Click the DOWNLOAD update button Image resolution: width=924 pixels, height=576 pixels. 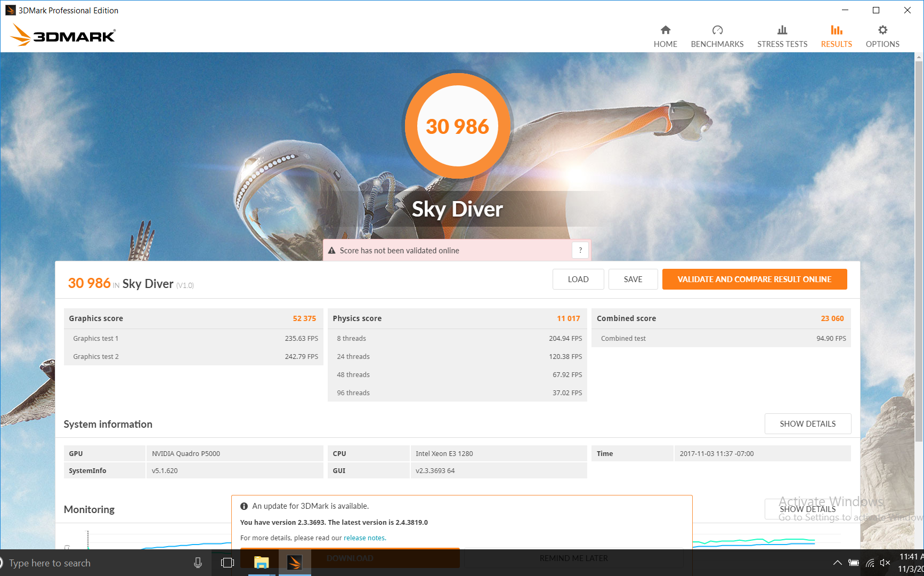(350, 558)
